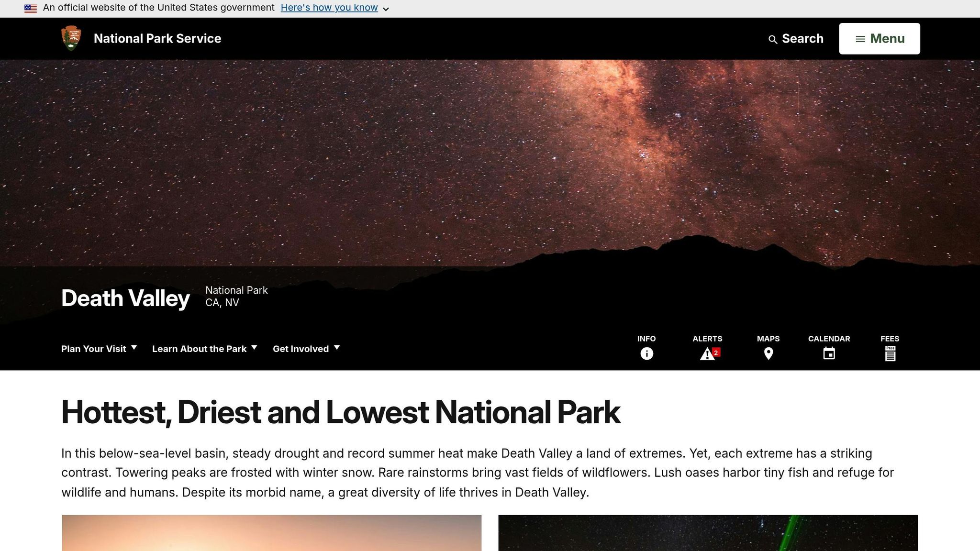Screen dimensions: 980x551
Task: Expand Plan Your Visit dropdown
Action: coord(99,349)
